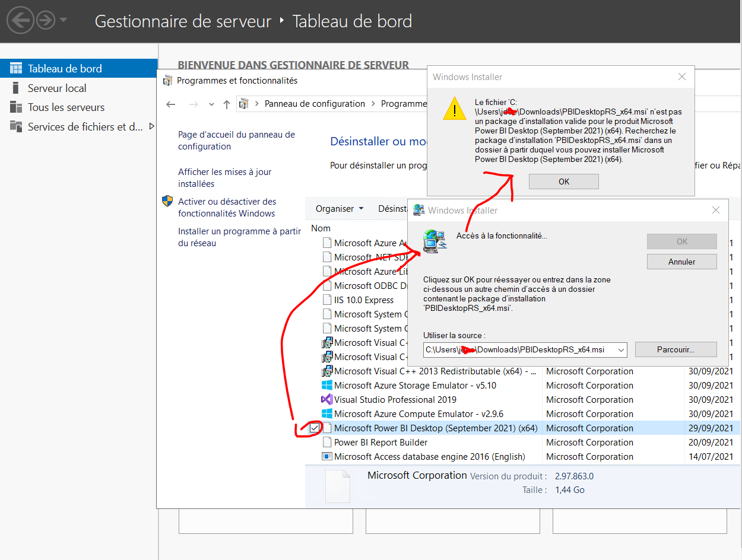Click the Tableau de bord icon
This screenshot has width=742, height=560.
[16, 68]
